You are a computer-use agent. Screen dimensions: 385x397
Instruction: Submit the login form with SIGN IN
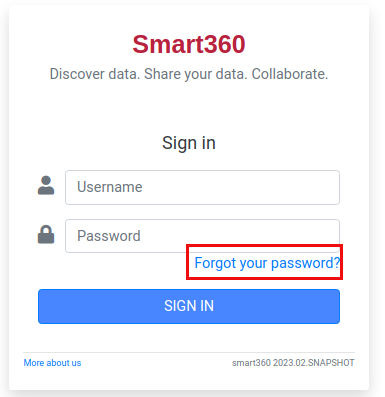189,306
